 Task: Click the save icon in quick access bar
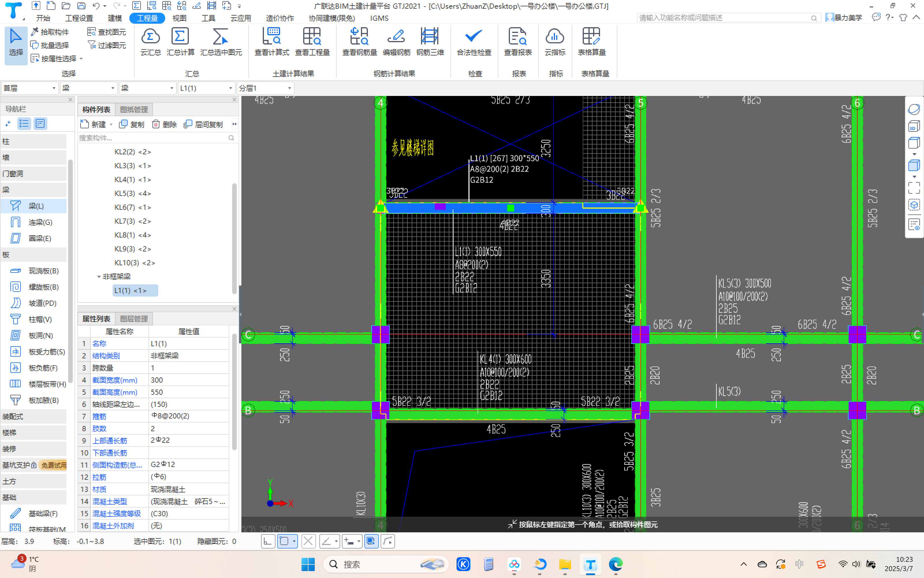81,6
